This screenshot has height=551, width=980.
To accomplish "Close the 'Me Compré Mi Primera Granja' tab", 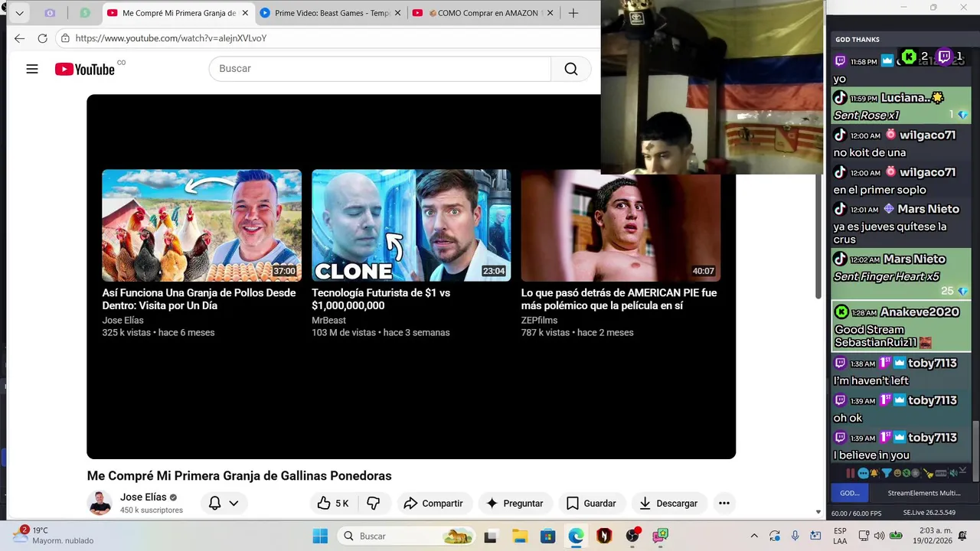I will coord(245,13).
